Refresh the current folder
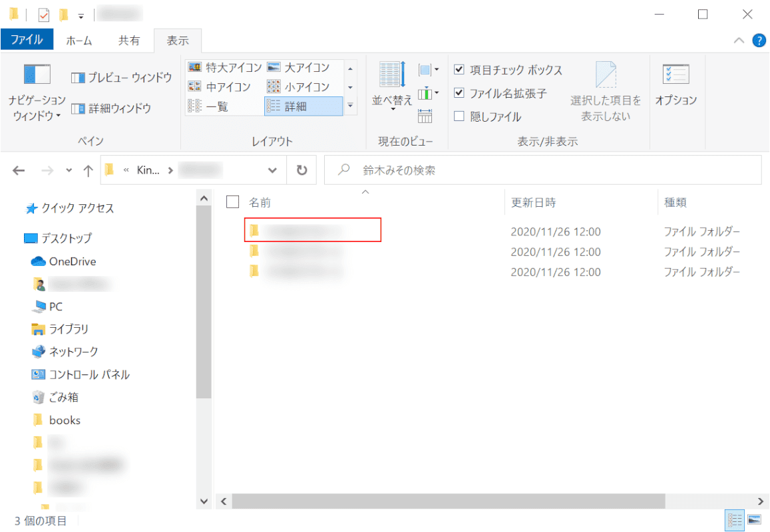Screen dimensions: 770x532 (x=301, y=170)
